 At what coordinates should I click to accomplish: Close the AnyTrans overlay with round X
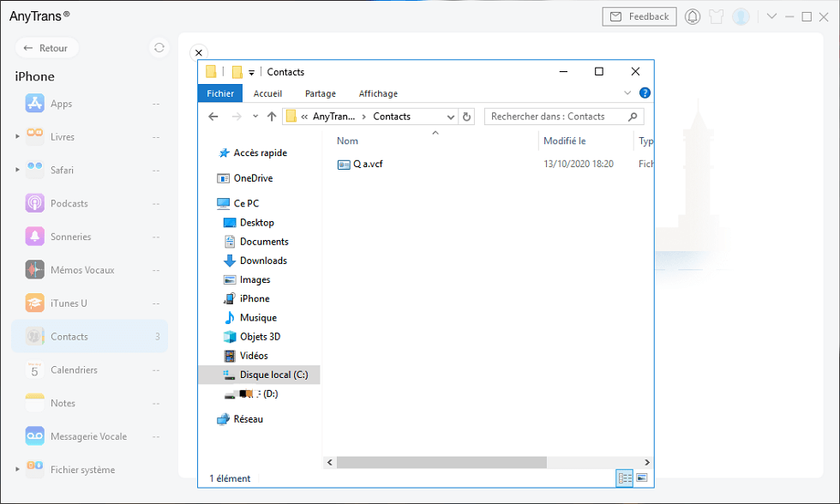pyautogui.click(x=199, y=52)
